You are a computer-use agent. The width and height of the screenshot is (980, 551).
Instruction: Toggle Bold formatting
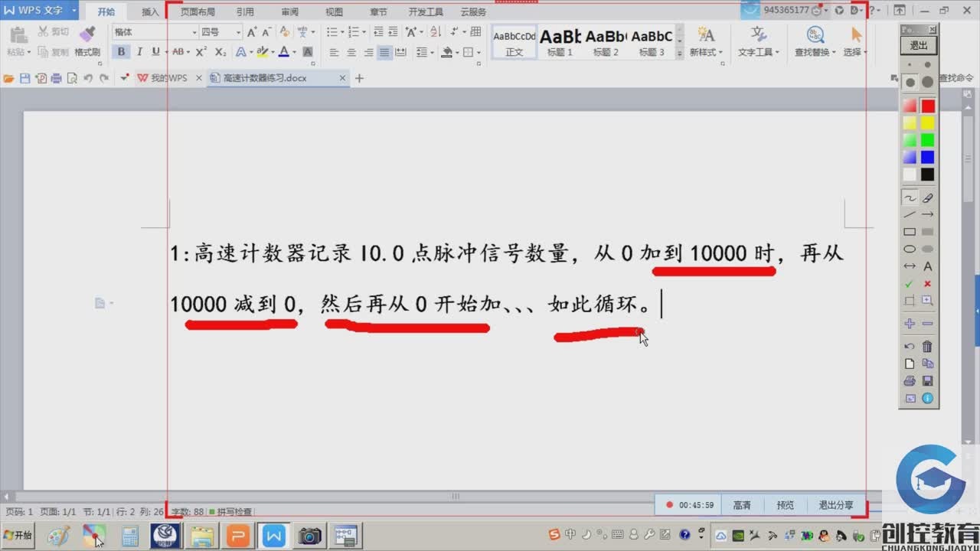pyautogui.click(x=121, y=52)
